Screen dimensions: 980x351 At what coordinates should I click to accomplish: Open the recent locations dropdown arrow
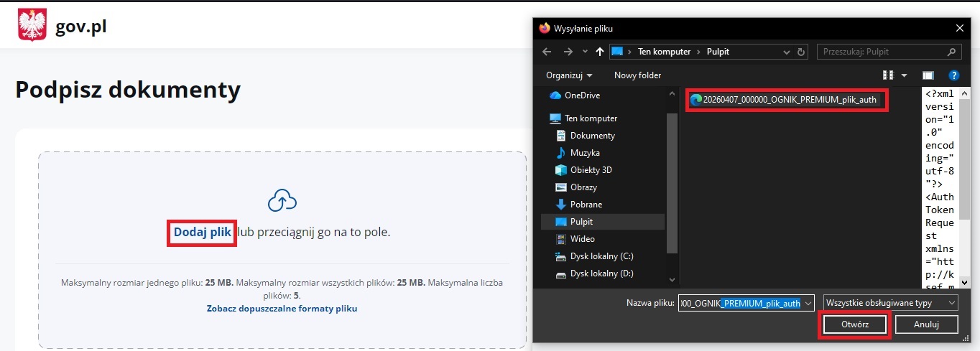coord(583,52)
